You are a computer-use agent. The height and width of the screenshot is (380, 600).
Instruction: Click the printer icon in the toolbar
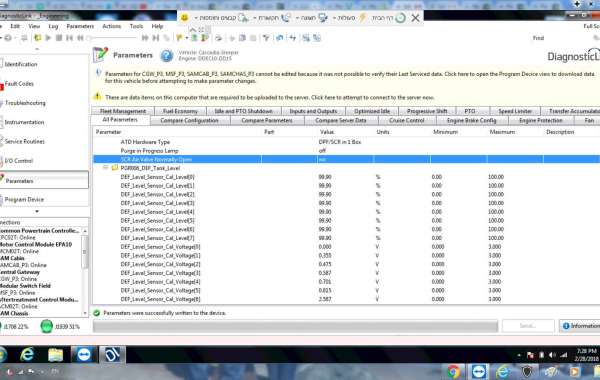(x=218, y=38)
